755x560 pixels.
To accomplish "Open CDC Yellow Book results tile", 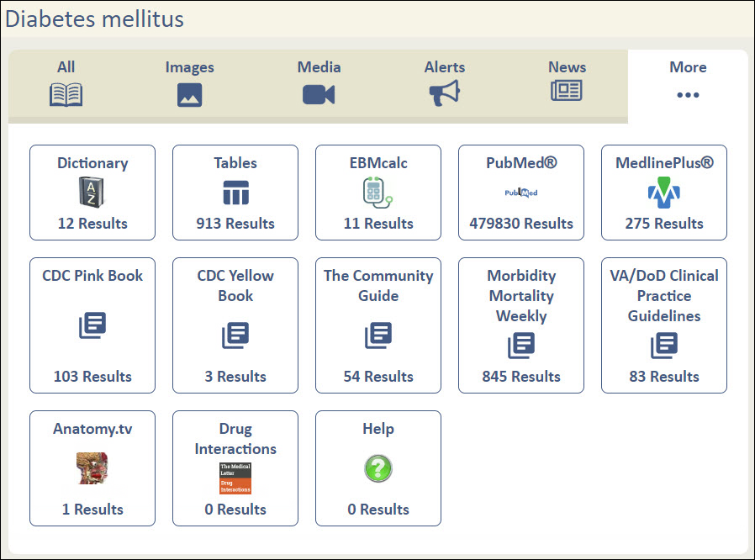I will pos(235,325).
